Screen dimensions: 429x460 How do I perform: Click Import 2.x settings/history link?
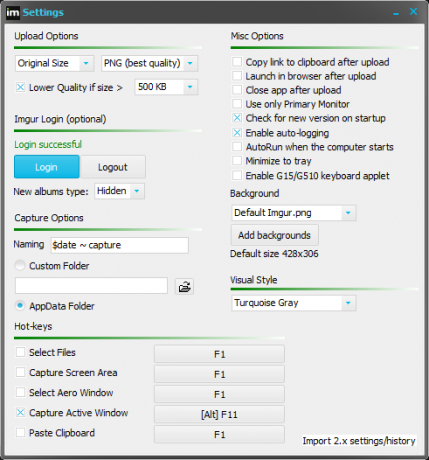[x=359, y=441]
